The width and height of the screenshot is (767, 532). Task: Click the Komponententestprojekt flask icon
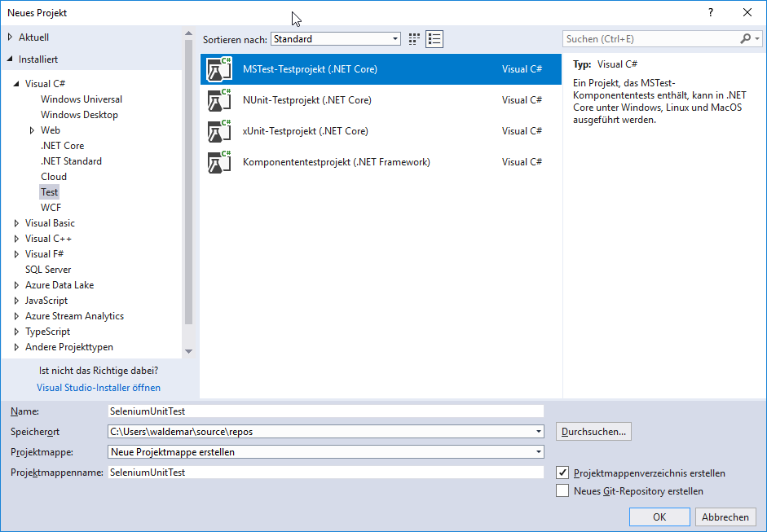pos(218,162)
